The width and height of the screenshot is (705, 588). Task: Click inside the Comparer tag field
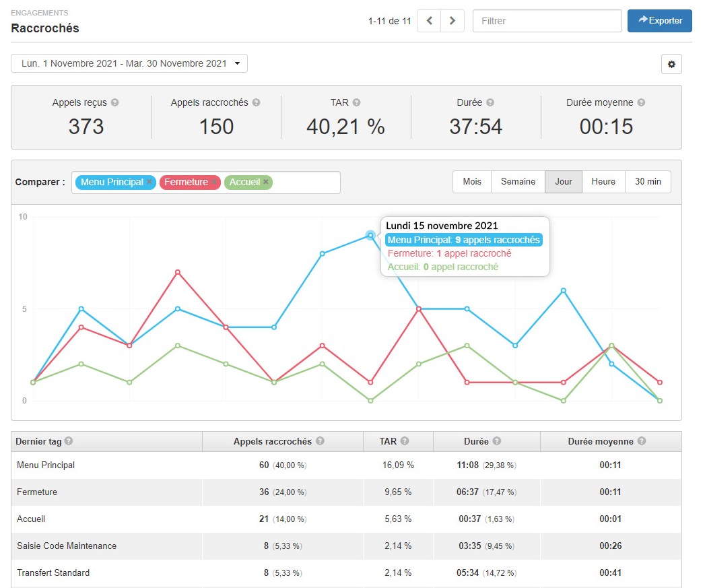coord(306,183)
